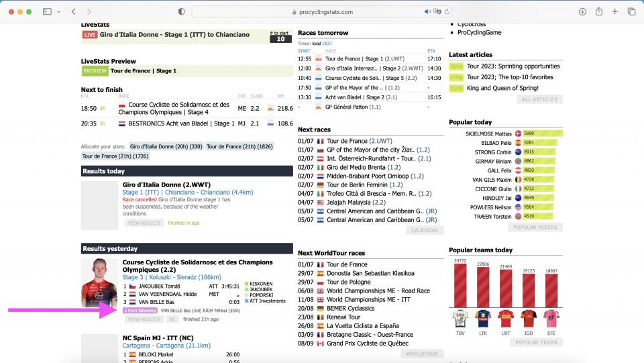The width and height of the screenshot is (644, 363).
Task: Open La Vuelta Ciclista a España
Action: (363, 325)
